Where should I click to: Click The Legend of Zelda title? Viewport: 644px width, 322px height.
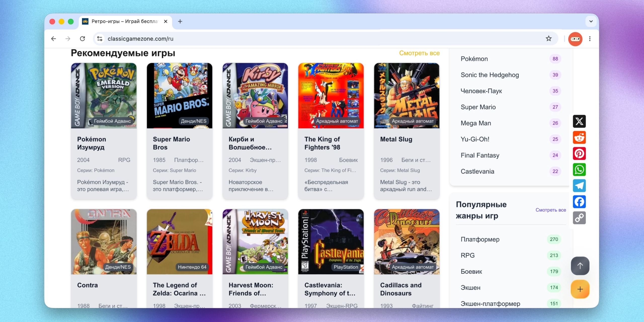[x=179, y=289]
